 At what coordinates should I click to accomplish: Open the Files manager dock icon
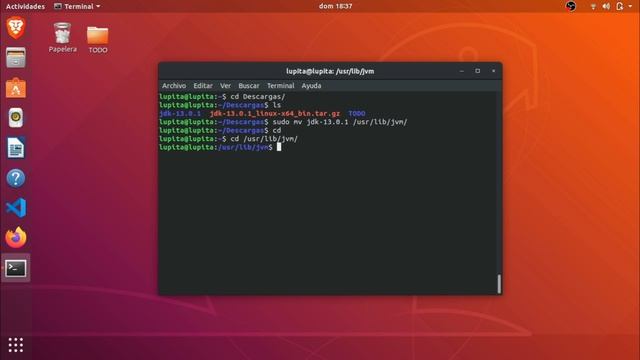click(16, 58)
